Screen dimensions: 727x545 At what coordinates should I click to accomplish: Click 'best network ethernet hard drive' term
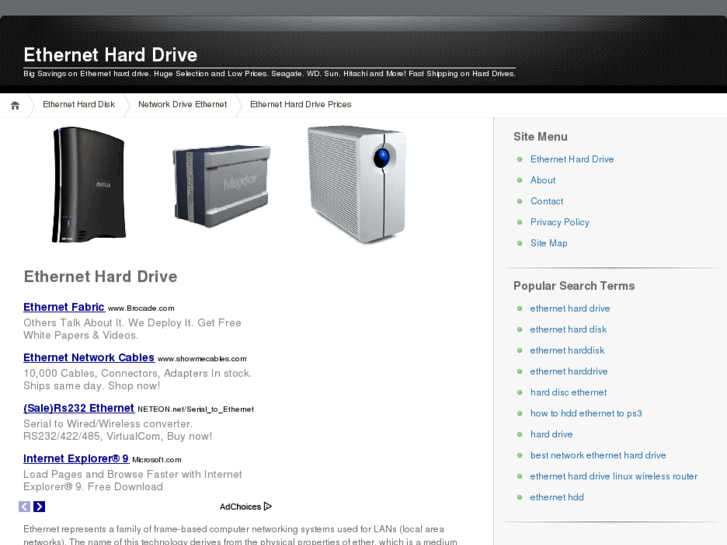pos(598,455)
